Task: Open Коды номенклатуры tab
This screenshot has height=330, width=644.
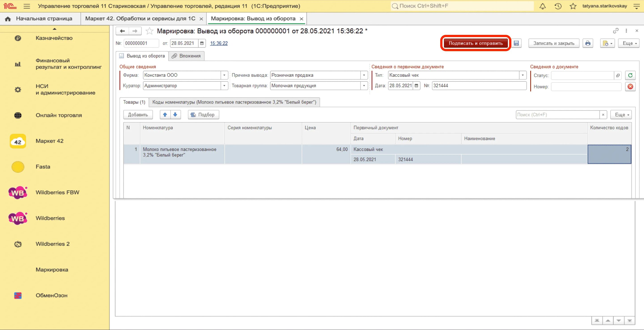Action: 234,102
